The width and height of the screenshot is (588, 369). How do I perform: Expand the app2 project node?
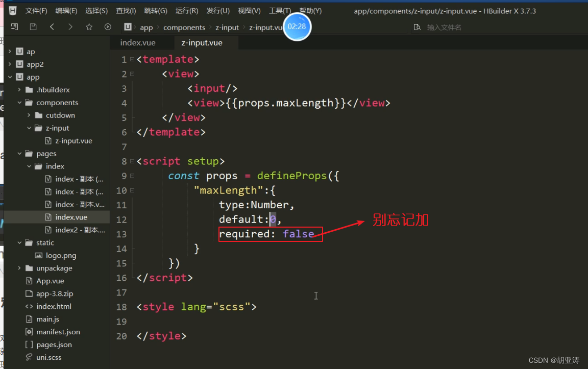tap(10, 64)
